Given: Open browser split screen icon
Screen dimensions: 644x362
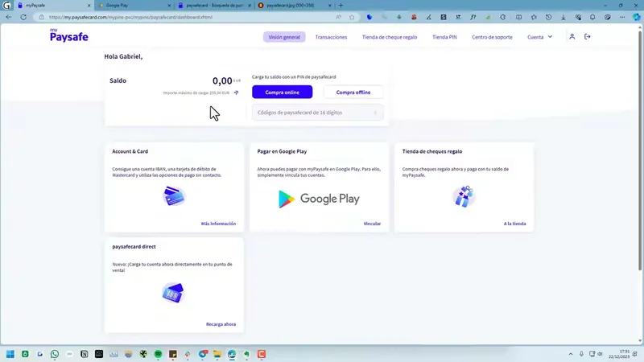Looking at the screenshot, I should coord(518,17).
